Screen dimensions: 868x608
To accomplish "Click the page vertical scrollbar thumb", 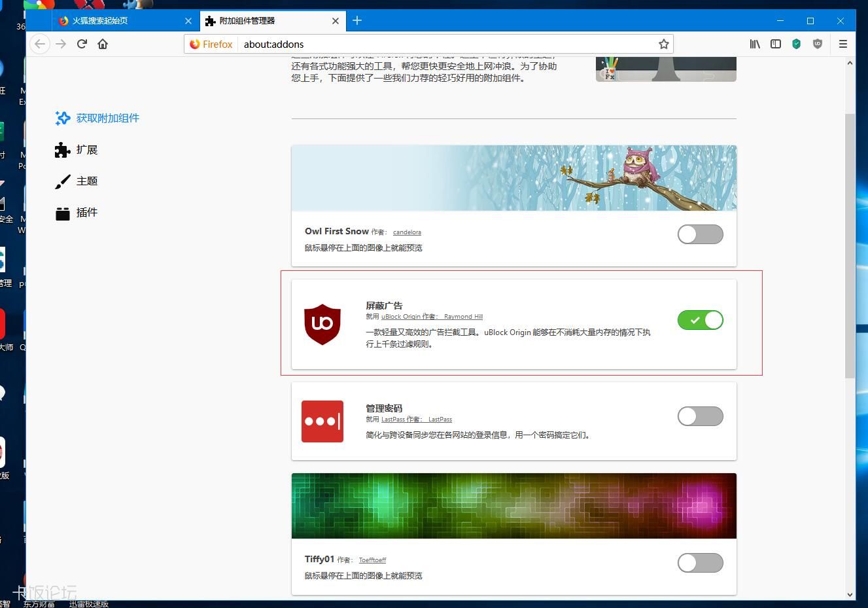I will pyautogui.click(x=850, y=245).
